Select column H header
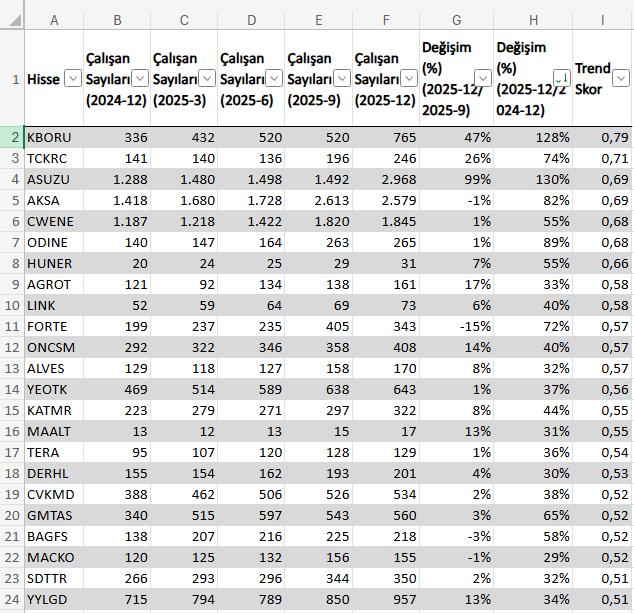 coord(533,20)
